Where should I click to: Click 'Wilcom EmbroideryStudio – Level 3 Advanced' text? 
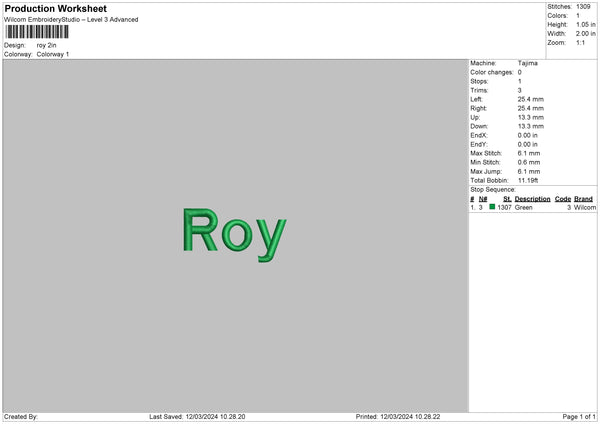click(71, 20)
